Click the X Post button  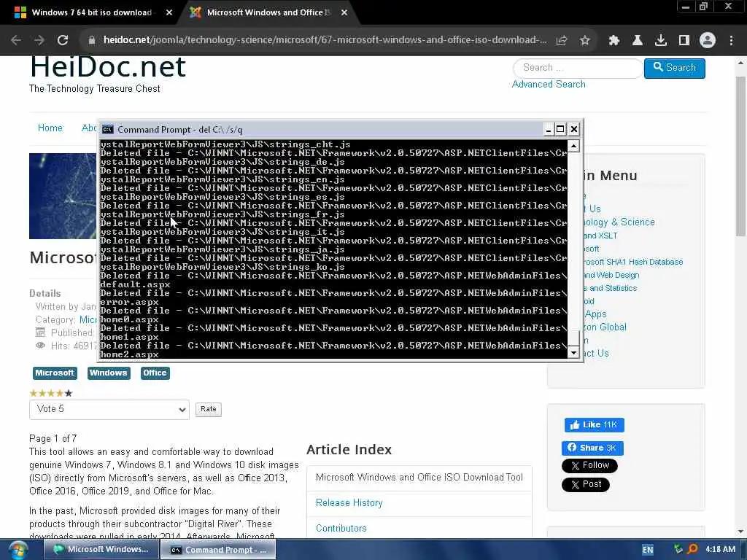[586, 485]
